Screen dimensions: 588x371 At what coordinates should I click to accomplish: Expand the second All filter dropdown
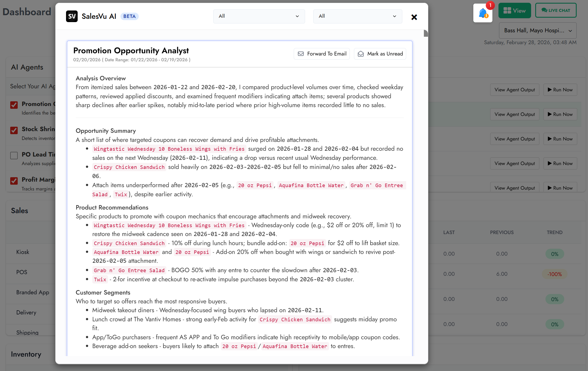pos(358,16)
